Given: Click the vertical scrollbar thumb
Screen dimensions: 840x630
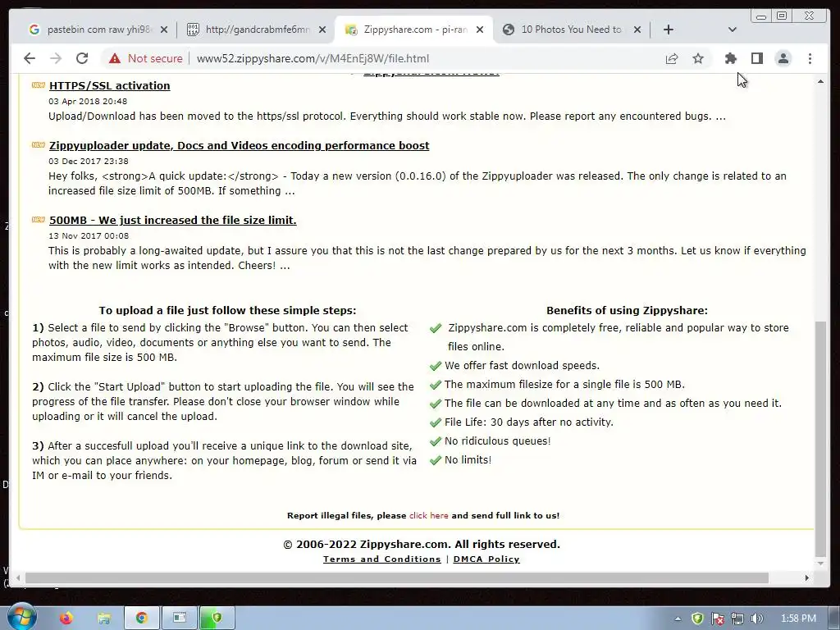Looking at the screenshot, I should point(820,440).
